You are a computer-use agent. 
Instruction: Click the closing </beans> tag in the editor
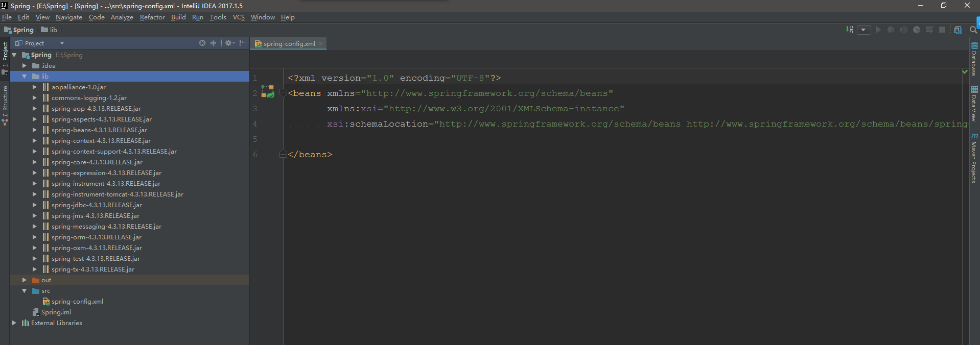(310, 154)
